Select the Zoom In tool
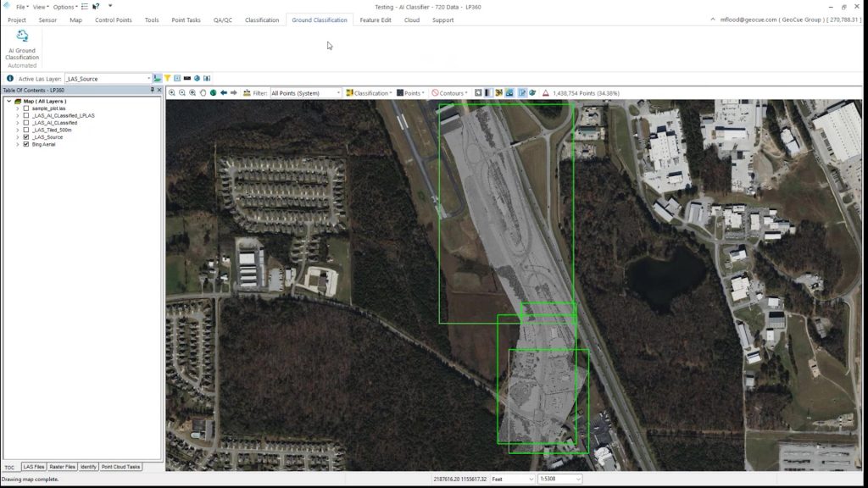Image resolution: width=868 pixels, height=488 pixels. [x=171, y=93]
